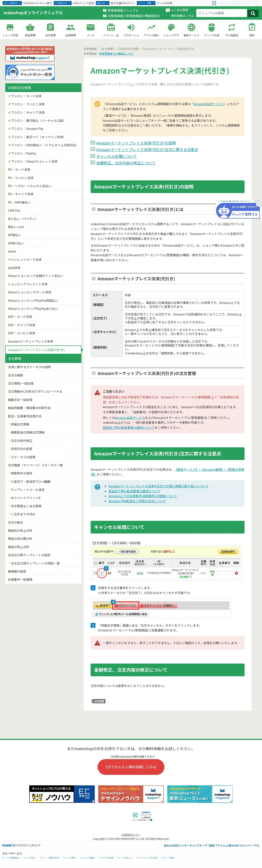Close the floating chatbot widget
Screen dimensions: 262x868
[259, 204]
